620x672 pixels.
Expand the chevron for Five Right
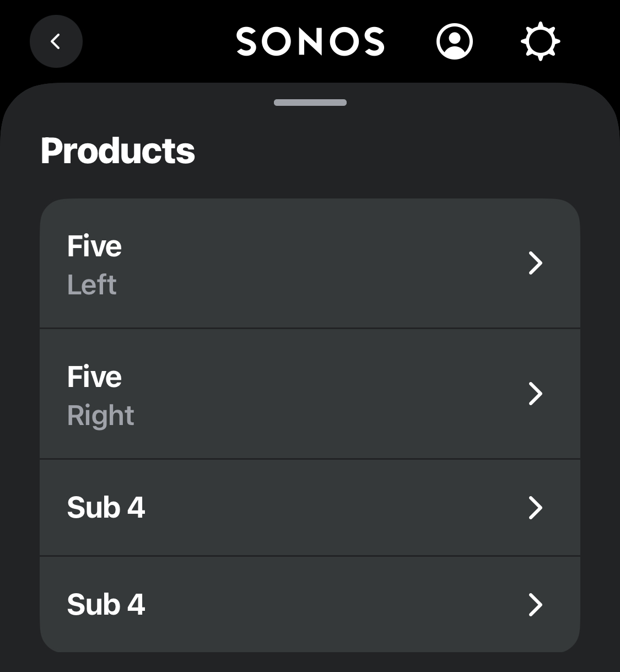coord(535,394)
